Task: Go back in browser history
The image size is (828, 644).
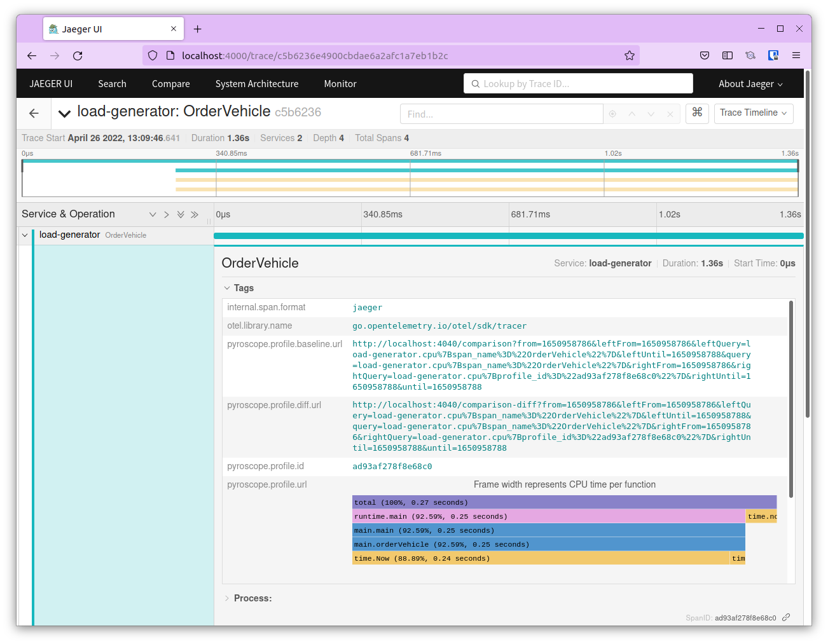Action: 32,56
